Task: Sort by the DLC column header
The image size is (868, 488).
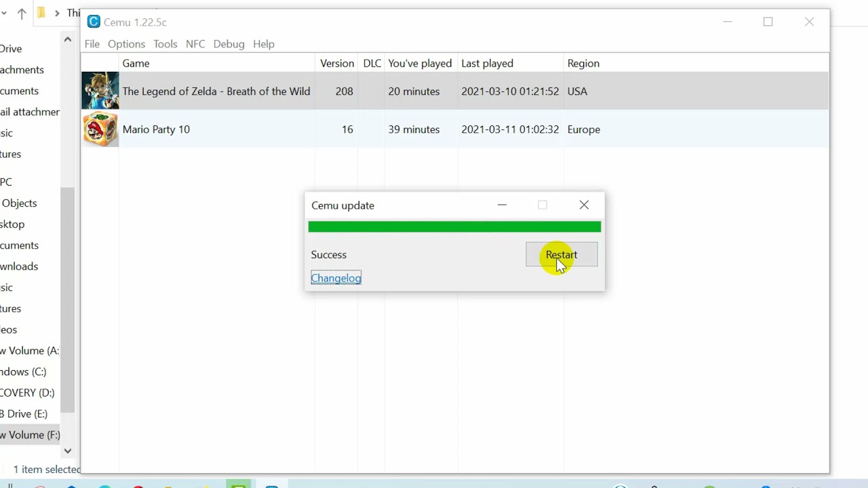Action: 372,63
